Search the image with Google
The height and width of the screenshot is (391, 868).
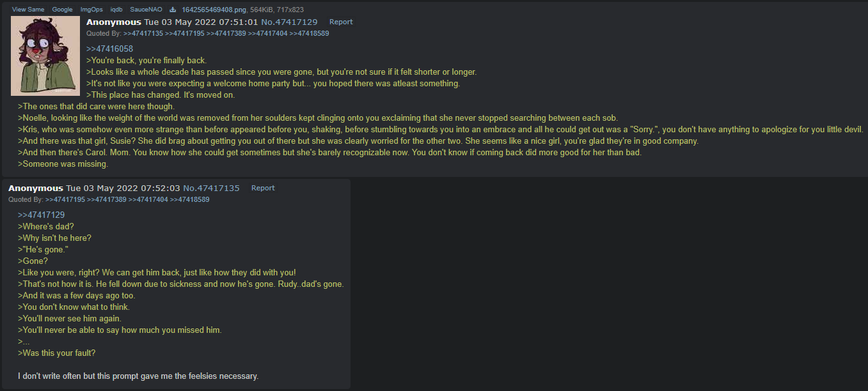pyautogui.click(x=62, y=10)
